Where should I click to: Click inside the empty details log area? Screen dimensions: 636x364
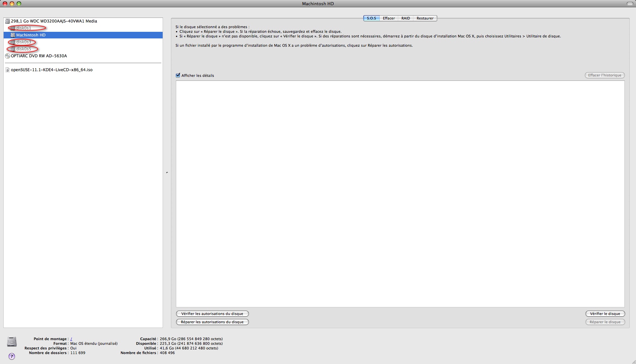pyautogui.click(x=400, y=194)
